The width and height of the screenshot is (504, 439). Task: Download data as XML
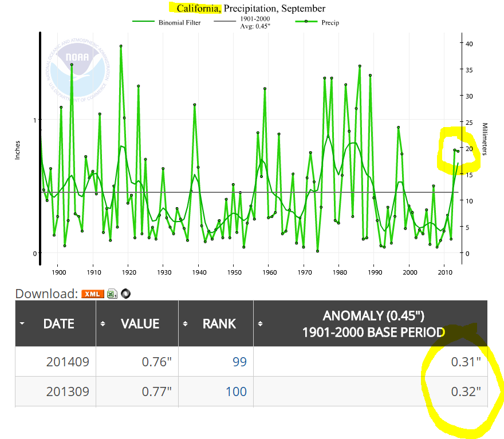(x=92, y=294)
